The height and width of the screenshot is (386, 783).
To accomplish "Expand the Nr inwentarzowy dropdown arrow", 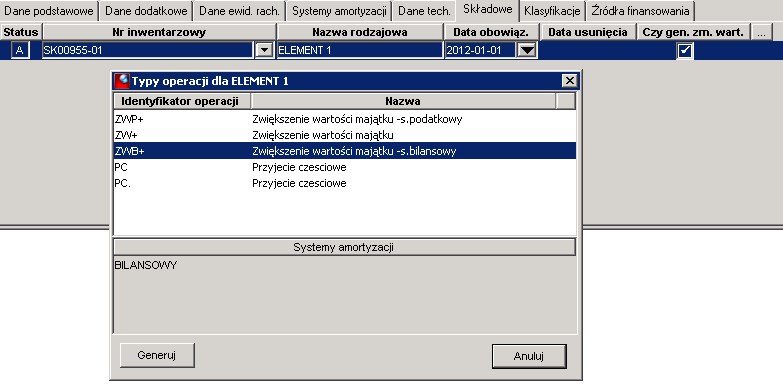I will click(x=264, y=50).
